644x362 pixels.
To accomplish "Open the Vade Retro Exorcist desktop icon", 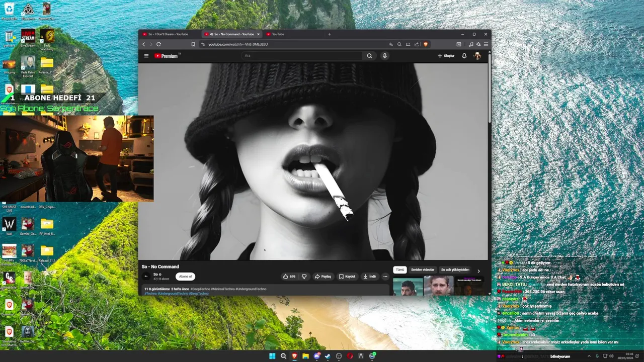I will pos(28,66).
